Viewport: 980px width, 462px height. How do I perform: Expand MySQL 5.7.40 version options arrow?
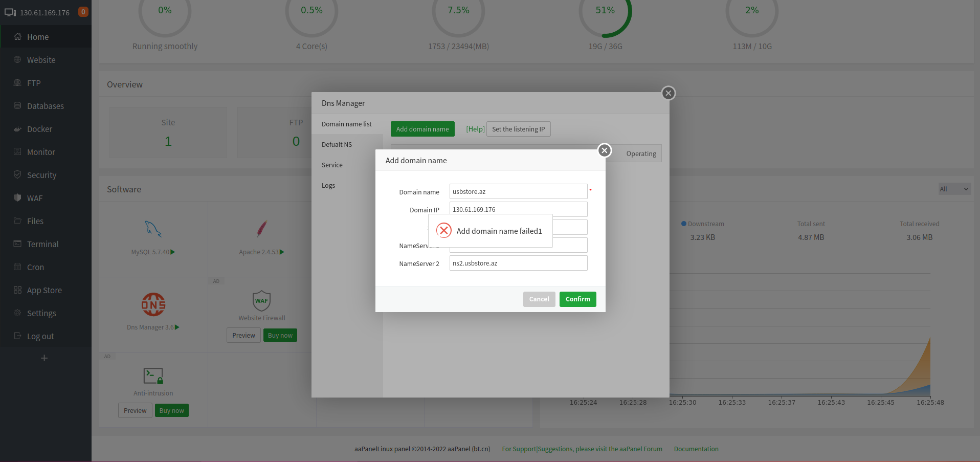tap(173, 251)
